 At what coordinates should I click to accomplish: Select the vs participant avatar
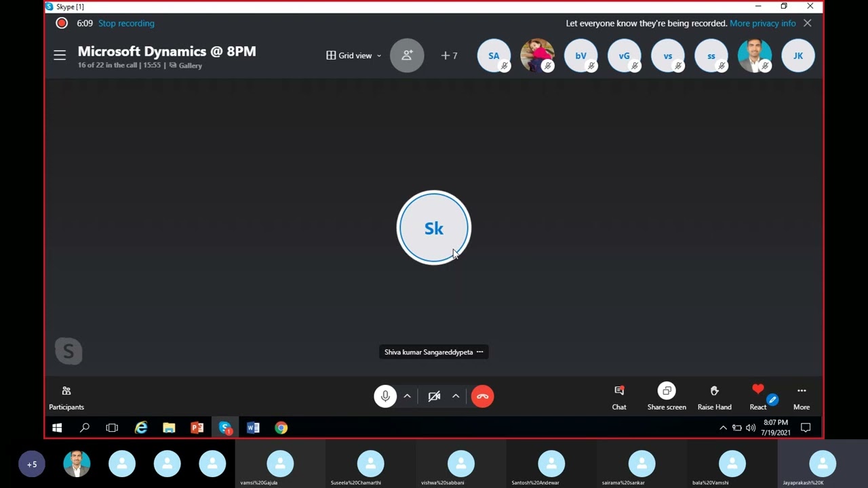pos(667,56)
